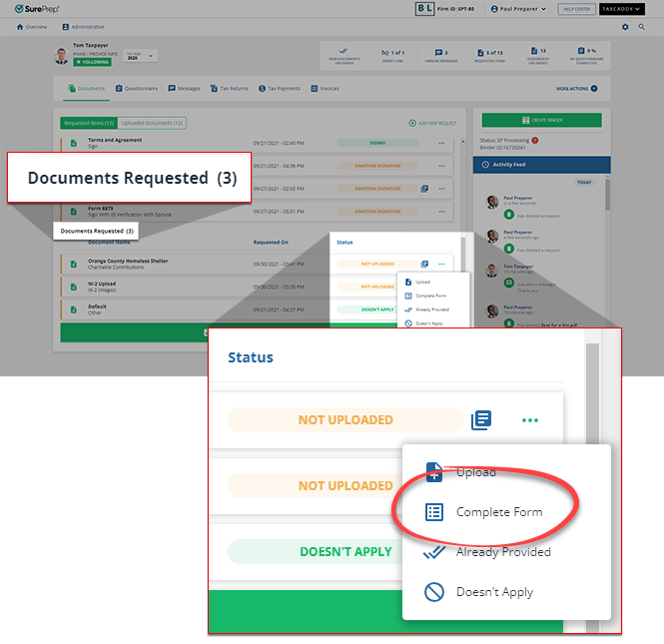Screen dimensions: 664x644
Task: Click the copy icon in the 02:02 PM row
Action: click(424, 189)
